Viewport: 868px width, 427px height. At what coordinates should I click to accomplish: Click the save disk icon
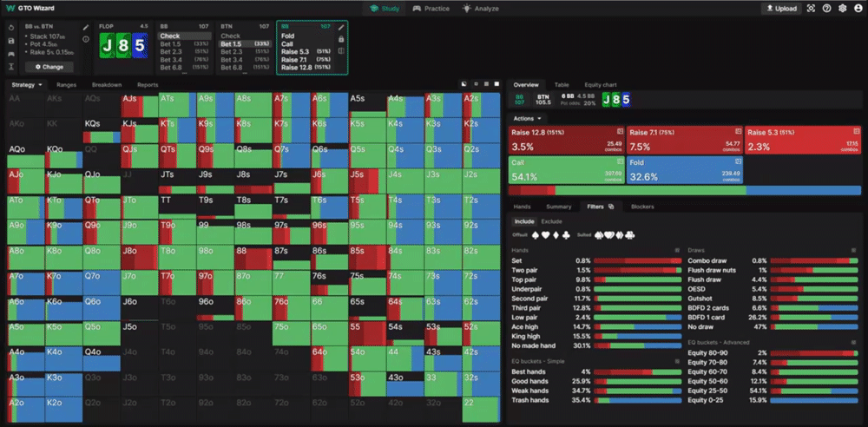pos(11,41)
